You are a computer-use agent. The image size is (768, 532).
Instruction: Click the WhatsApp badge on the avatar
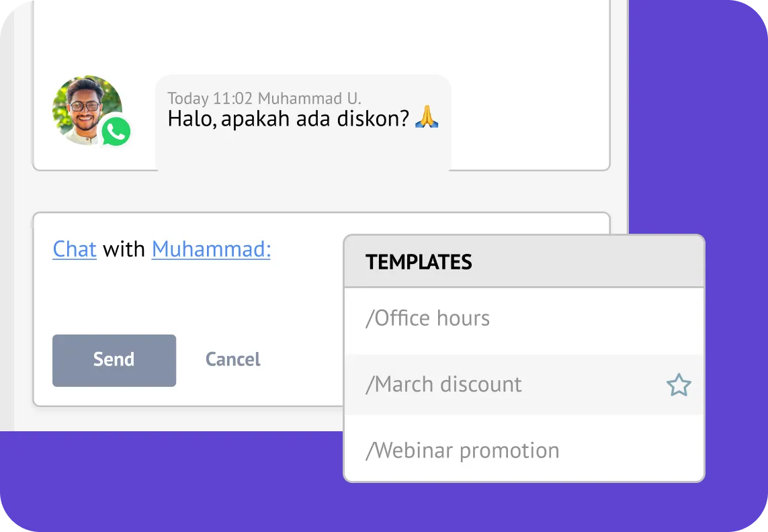click(x=116, y=132)
